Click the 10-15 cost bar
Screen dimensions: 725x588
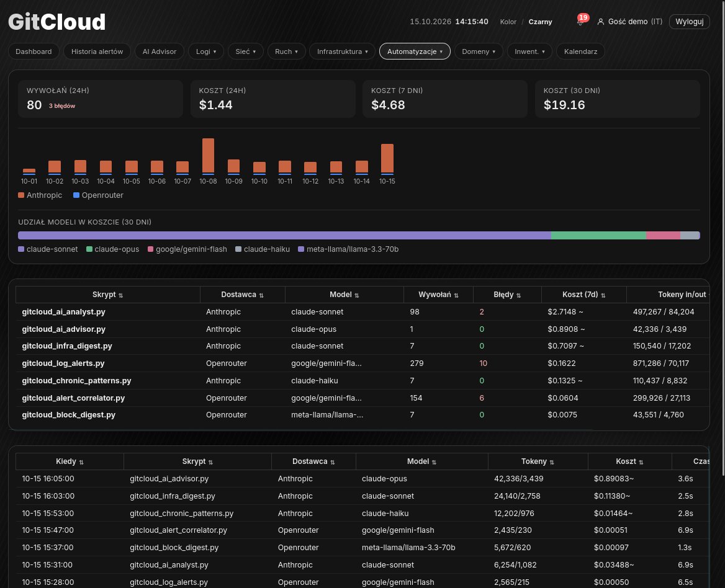[387, 159]
